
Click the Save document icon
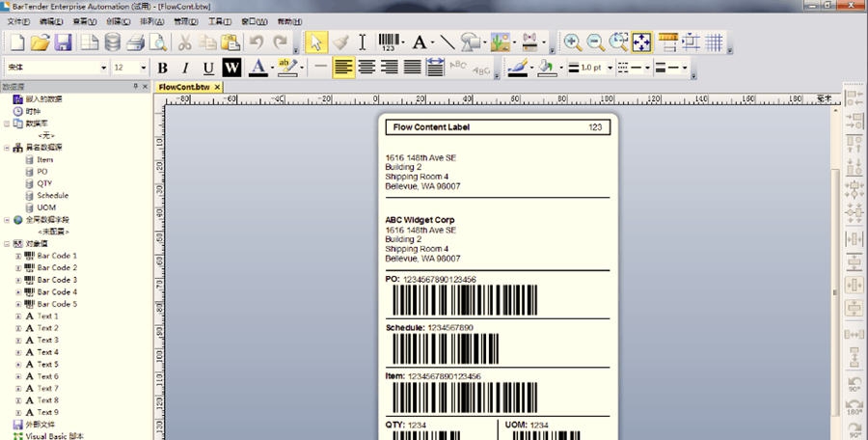click(x=63, y=42)
